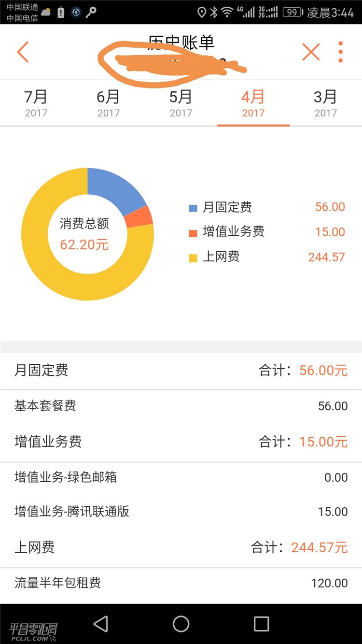362x644 pixels.
Task: Tap the blue 月固定费 legend swatch
Action: [x=193, y=208]
